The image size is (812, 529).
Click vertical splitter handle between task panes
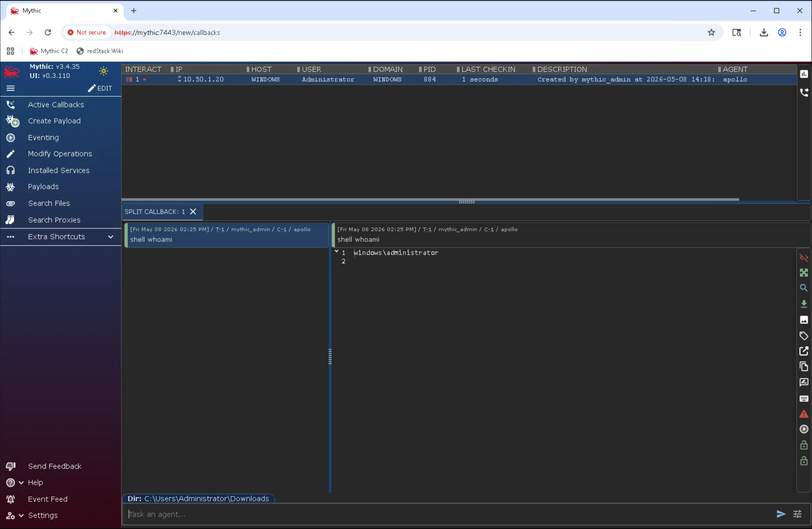pos(330,356)
